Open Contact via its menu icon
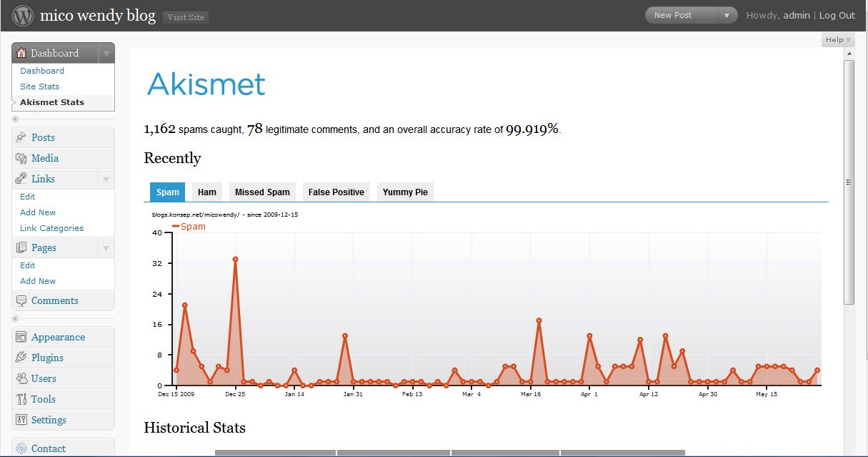 tap(21, 448)
